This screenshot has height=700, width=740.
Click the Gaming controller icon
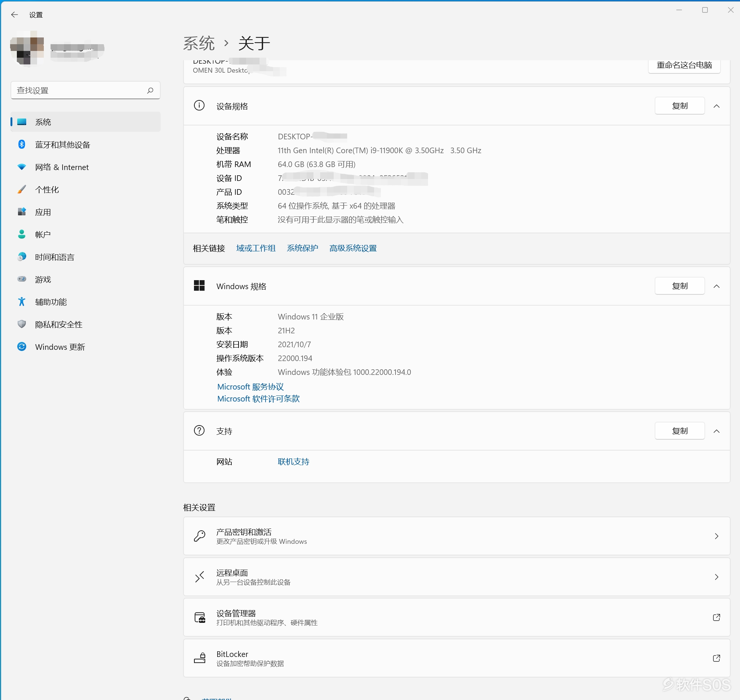pos(22,279)
